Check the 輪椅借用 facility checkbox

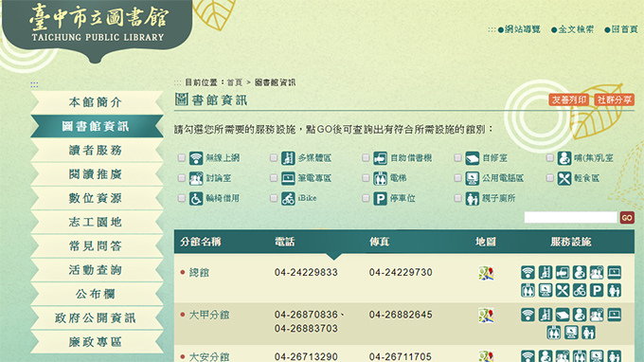pos(182,198)
